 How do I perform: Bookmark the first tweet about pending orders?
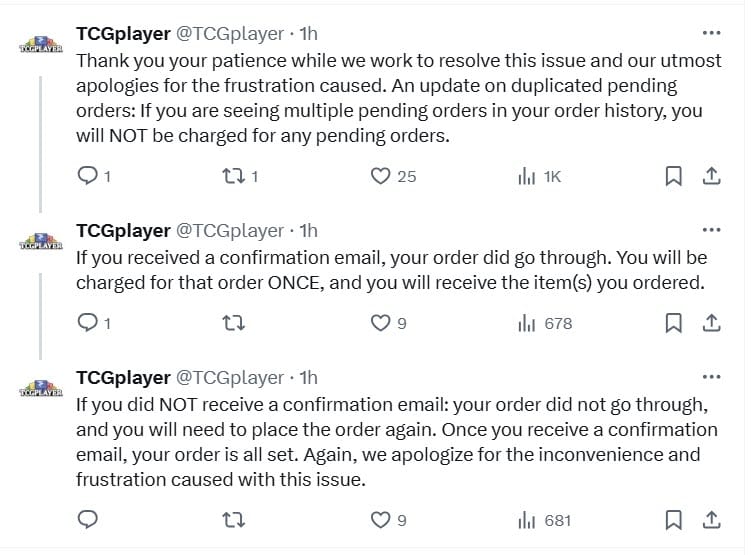(x=674, y=176)
